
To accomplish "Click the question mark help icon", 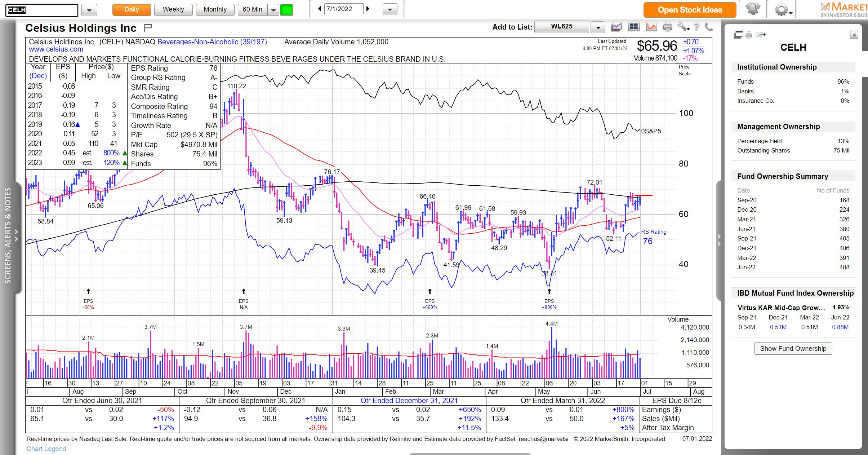I will 697,27.
